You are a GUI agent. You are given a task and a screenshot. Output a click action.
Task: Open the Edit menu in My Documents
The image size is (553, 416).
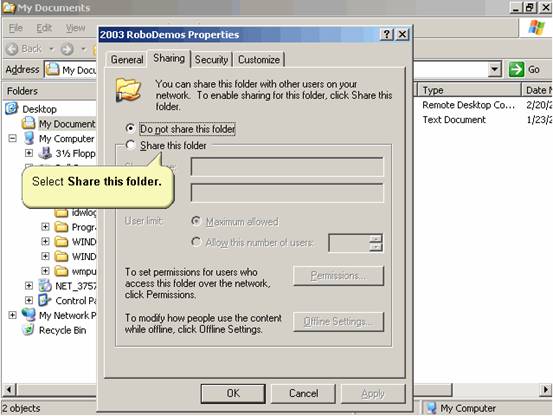tap(44, 28)
